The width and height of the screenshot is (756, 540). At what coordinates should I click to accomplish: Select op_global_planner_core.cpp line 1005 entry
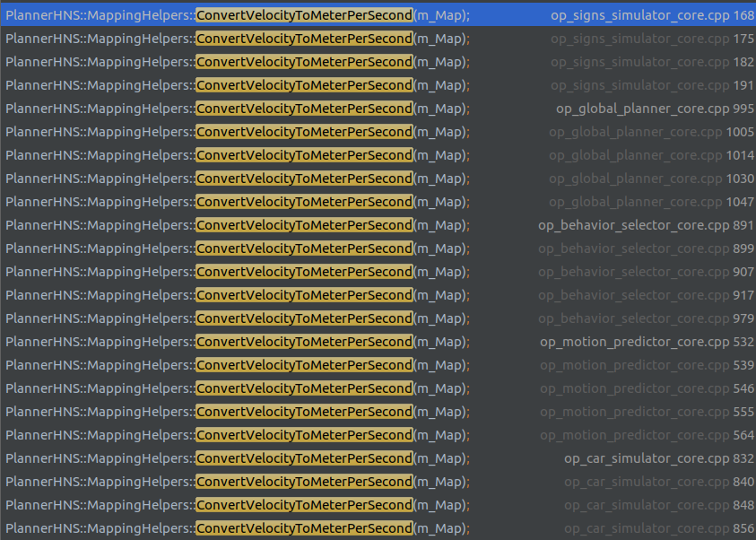coord(359,131)
